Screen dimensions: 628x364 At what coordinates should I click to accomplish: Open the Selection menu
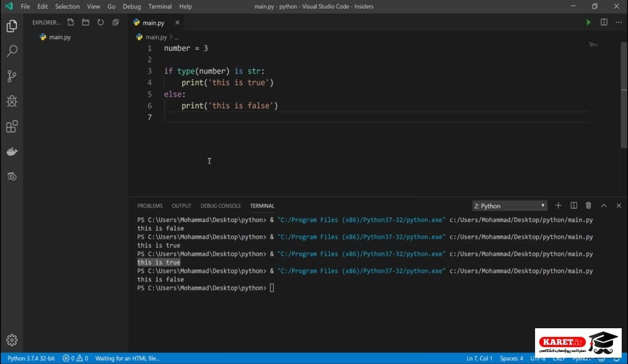(67, 6)
